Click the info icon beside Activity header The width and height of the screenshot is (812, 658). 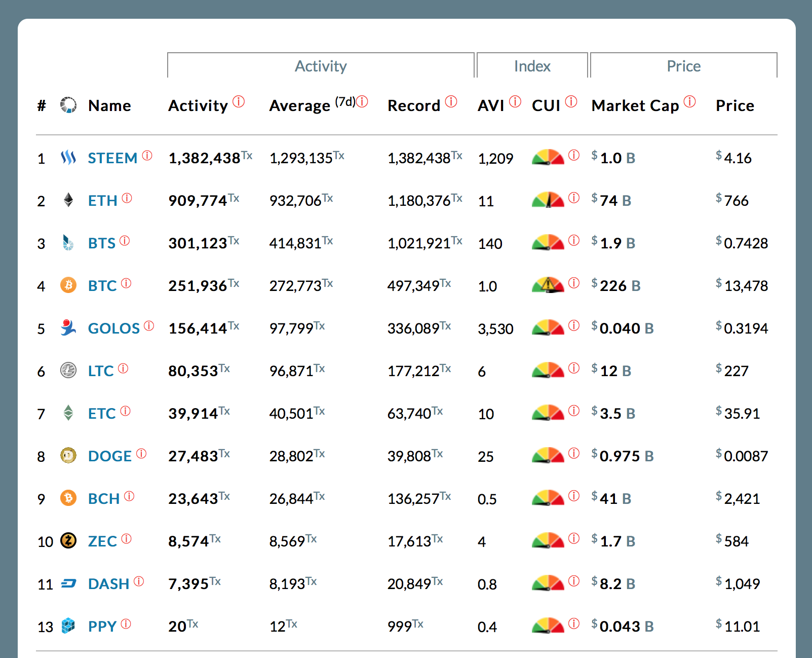coord(239,102)
